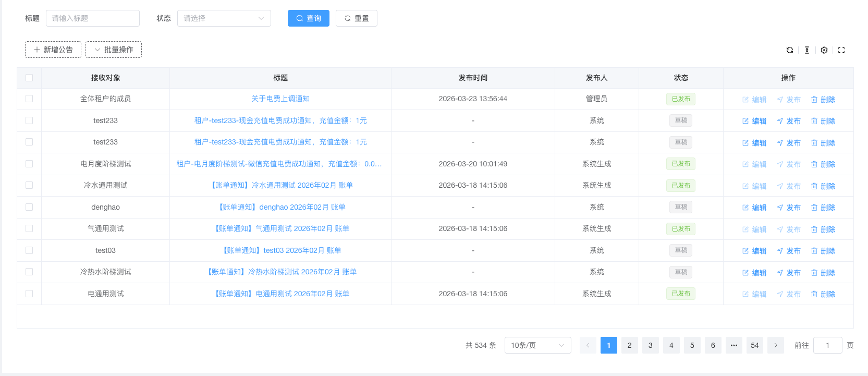Delete the 气通用测试 row
This screenshot has height=376, width=868.
click(x=823, y=229)
